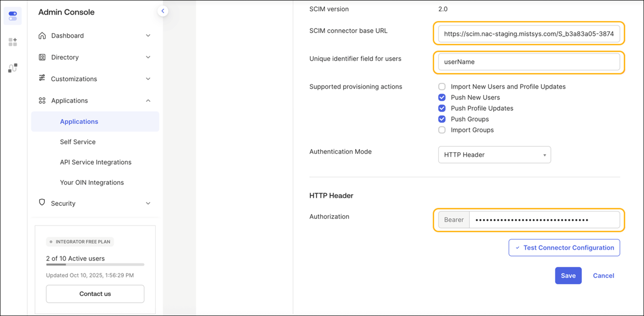Click the Test Connector Configuration button
Viewport: 644px width, 316px height.
click(564, 248)
